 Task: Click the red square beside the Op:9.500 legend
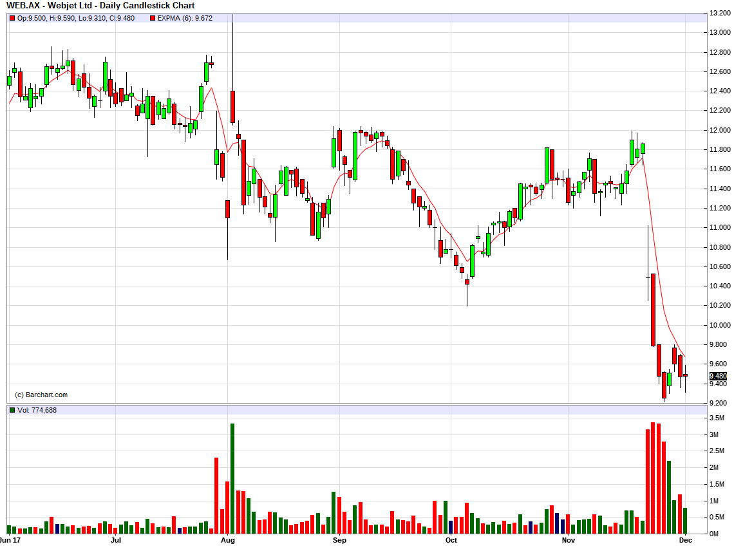(12, 18)
